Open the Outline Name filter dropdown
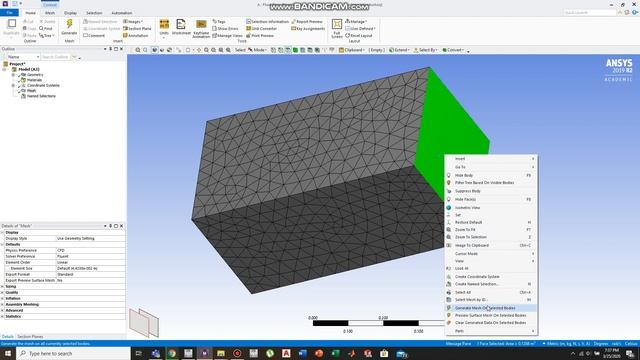The width and height of the screenshot is (640, 360). point(23,57)
